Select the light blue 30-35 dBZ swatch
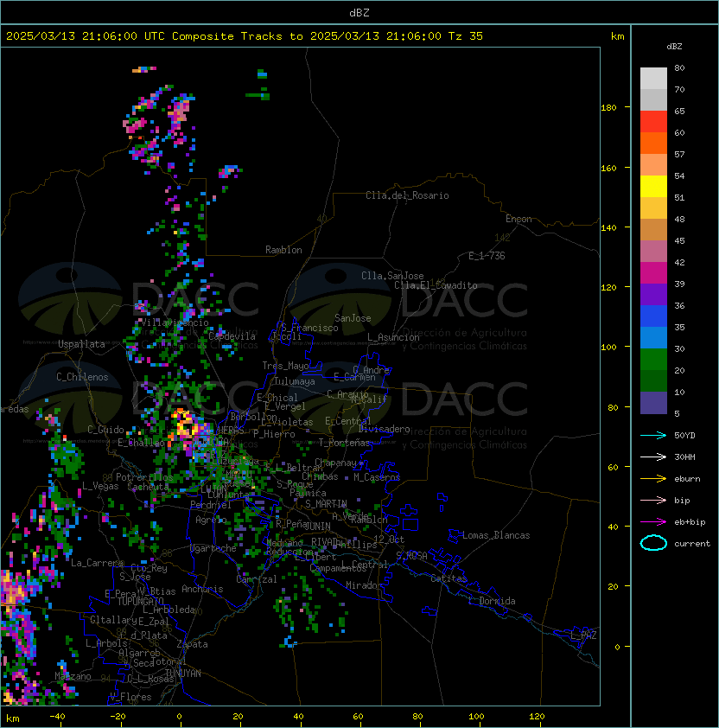Screen dimensions: 719x728 click(x=653, y=337)
